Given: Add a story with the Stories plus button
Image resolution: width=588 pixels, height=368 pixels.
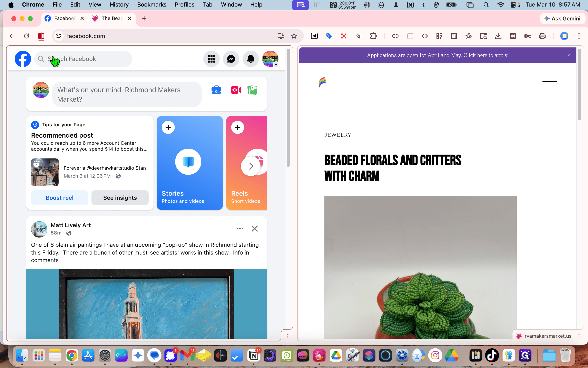Looking at the screenshot, I should pos(168,127).
